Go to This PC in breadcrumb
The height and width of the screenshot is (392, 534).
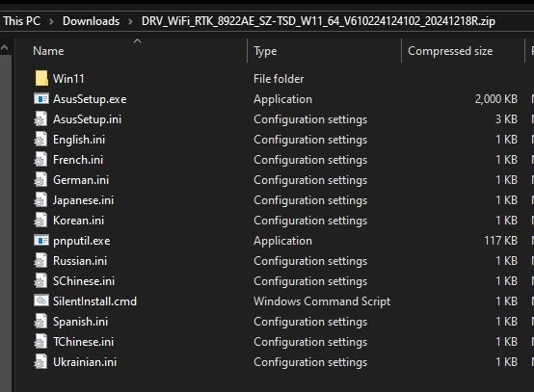pos(22,21)
